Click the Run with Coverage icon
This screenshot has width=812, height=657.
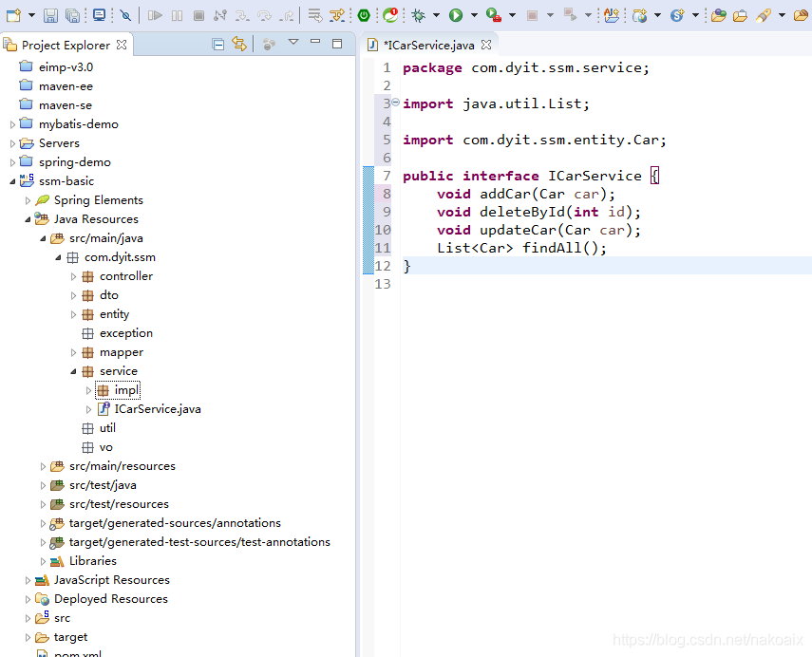click(493, 15)
